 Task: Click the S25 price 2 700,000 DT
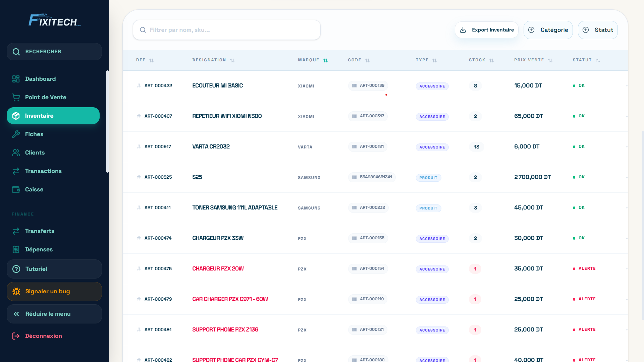tap(533, 177)
